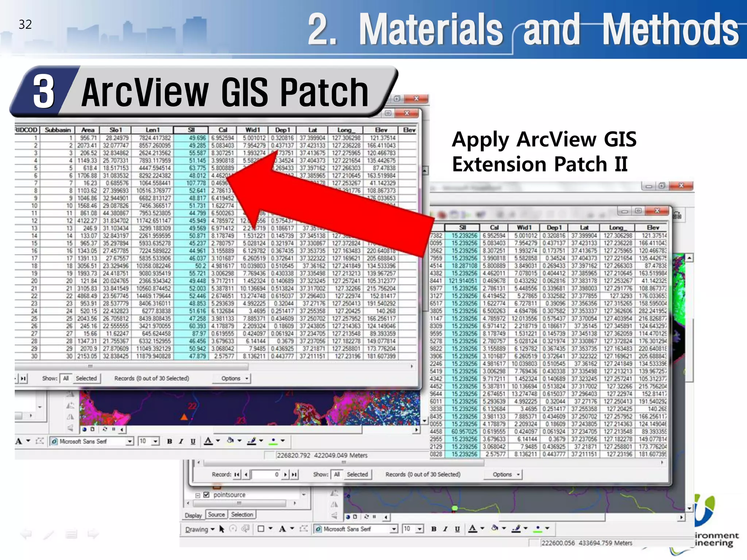Open the Font Color 'A' swatch in the upper-left window toolbar
This screenshot has width=747, height=560.
click(208, 441)
